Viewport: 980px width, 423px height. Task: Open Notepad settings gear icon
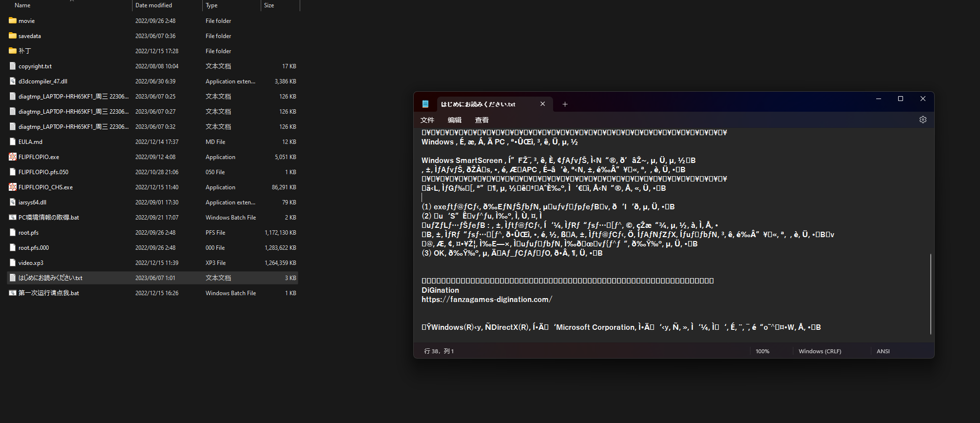coord(922,120)
